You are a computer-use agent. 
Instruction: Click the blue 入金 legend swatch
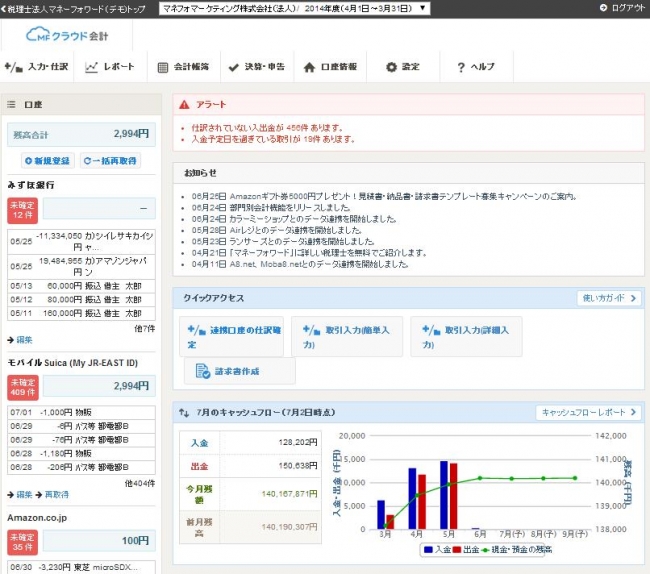coord(428,549)
